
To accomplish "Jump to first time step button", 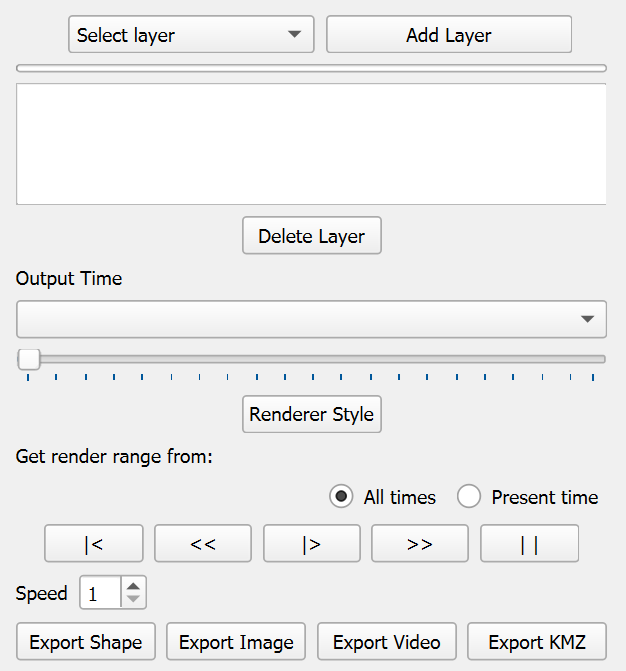I will [94, 544].
